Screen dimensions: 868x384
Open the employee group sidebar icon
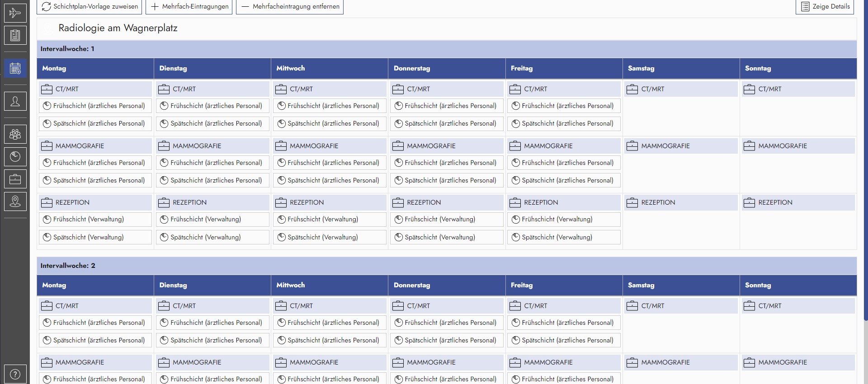point(15,134)
